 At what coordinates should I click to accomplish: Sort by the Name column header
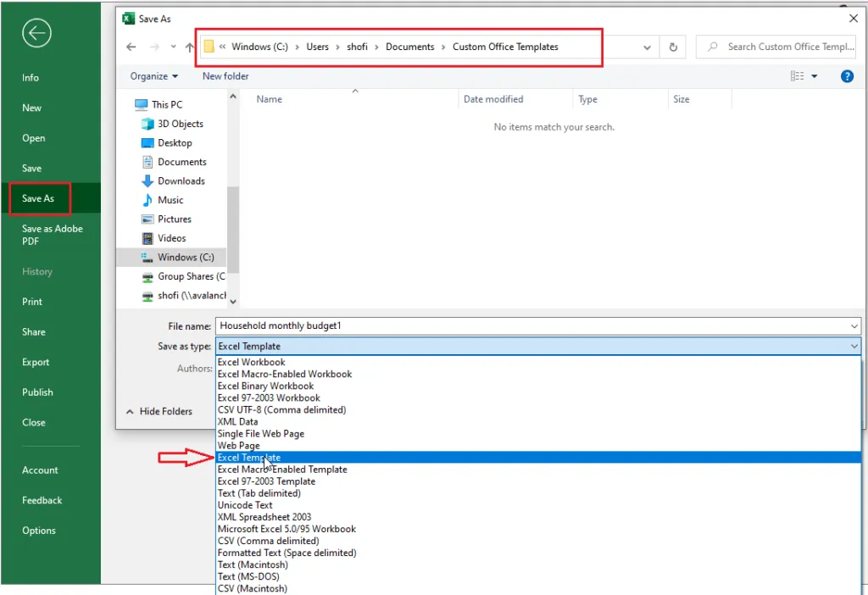269,100
